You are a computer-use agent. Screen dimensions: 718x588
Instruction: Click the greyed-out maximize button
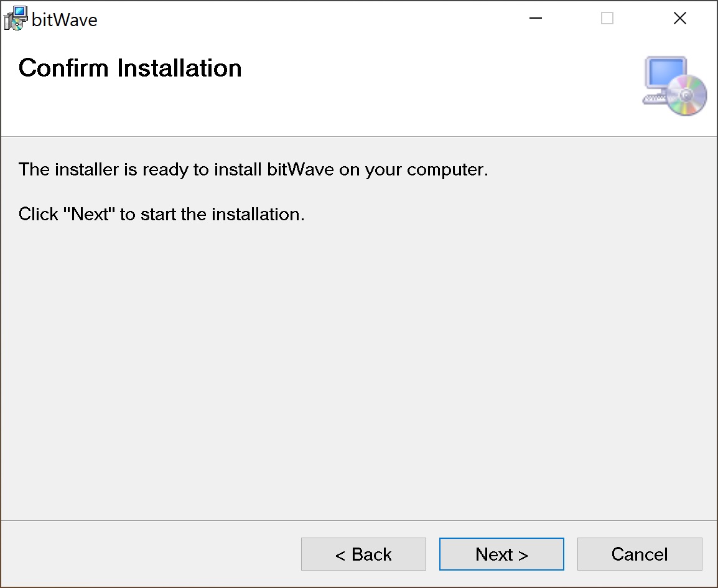coord(607,19)
